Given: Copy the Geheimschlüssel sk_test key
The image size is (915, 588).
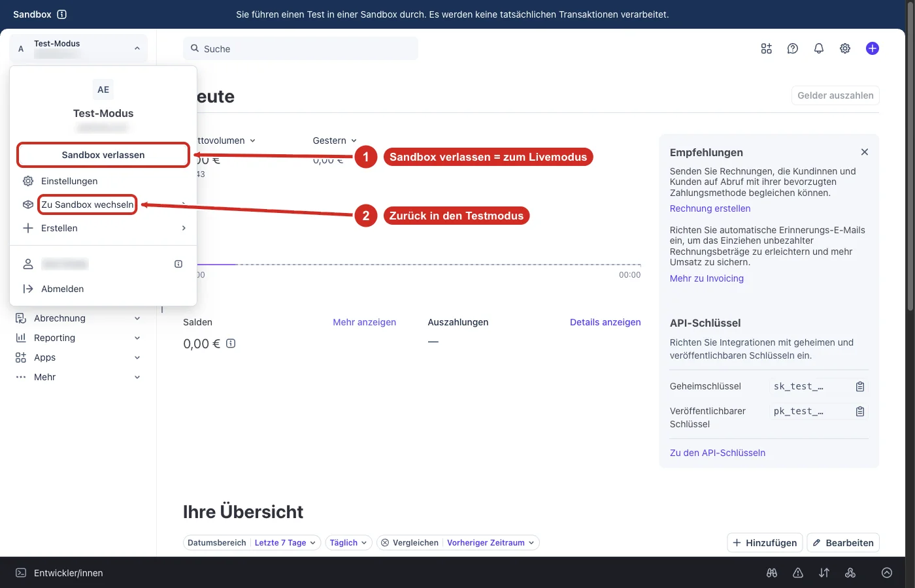Looking at the screenshot, I should coord(860,387).
